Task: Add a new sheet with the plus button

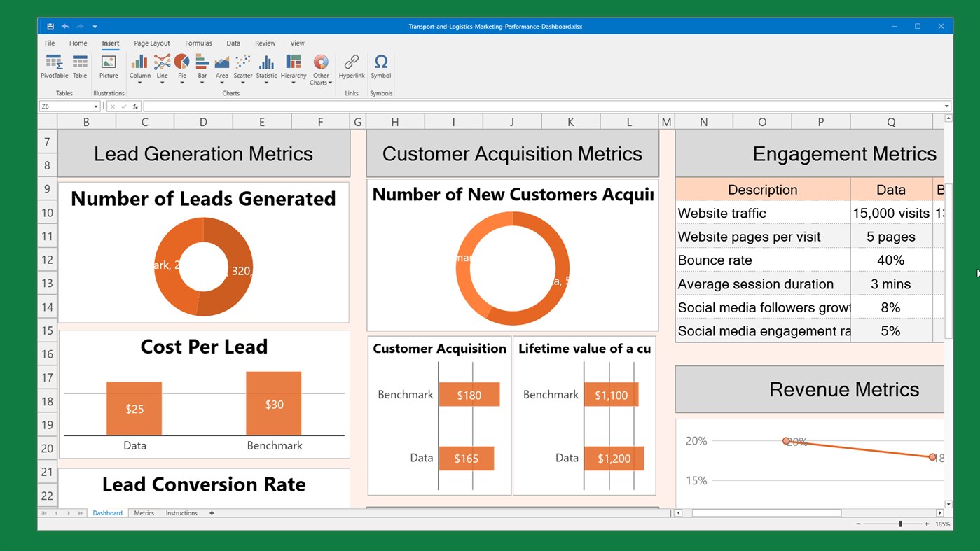Action: point(212,512)
